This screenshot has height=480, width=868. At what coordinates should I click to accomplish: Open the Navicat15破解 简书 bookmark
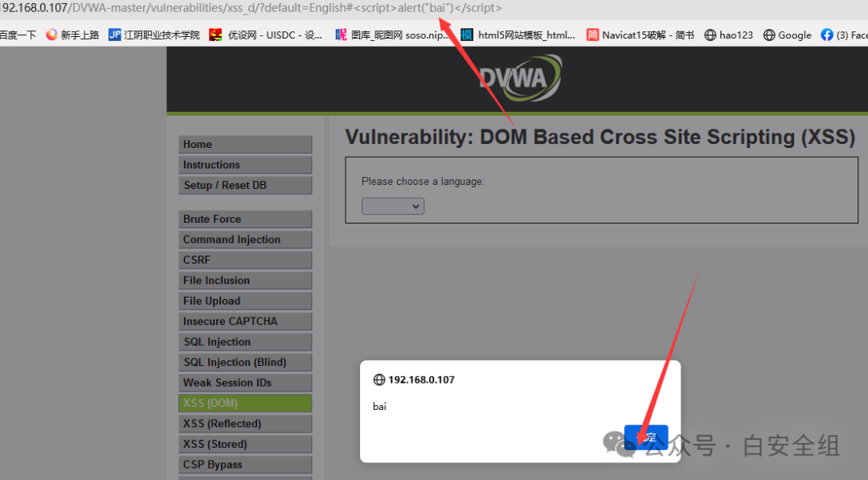pyautogui.click(x=640, y=35)
